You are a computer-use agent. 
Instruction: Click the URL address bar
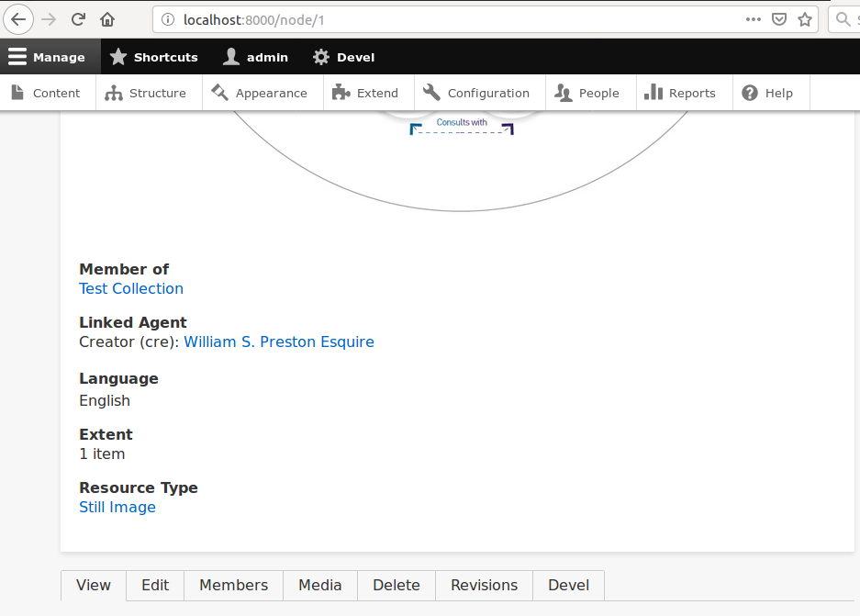[441, 19]
